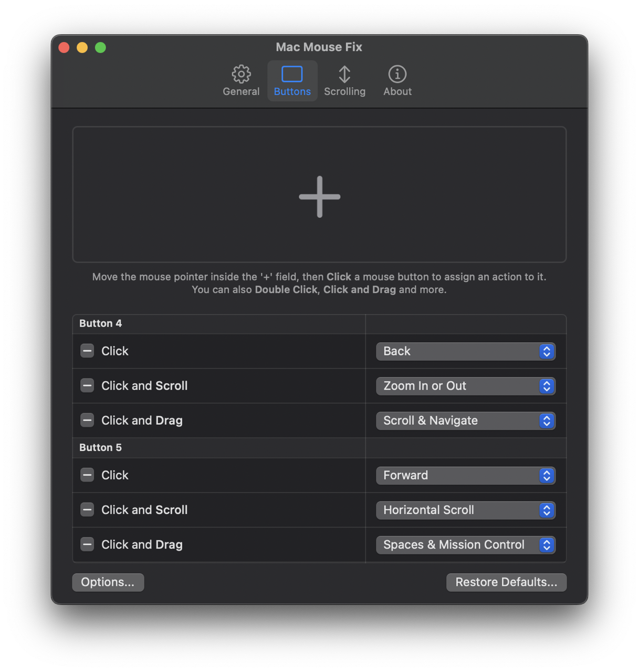Delete Button 5 Click and Scroll action
Image resolution: width=639 pixels, height=672 pixels.
[87, 509]
